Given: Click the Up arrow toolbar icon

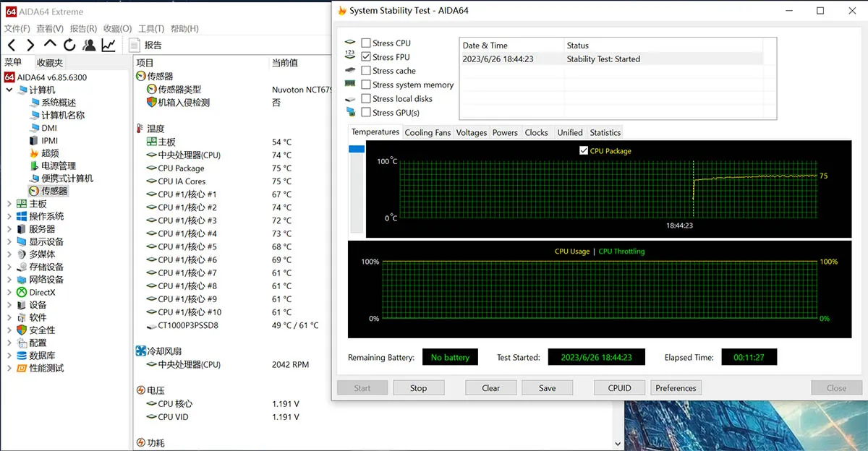Looking at the screenshot, I should [x=50, y=45].
